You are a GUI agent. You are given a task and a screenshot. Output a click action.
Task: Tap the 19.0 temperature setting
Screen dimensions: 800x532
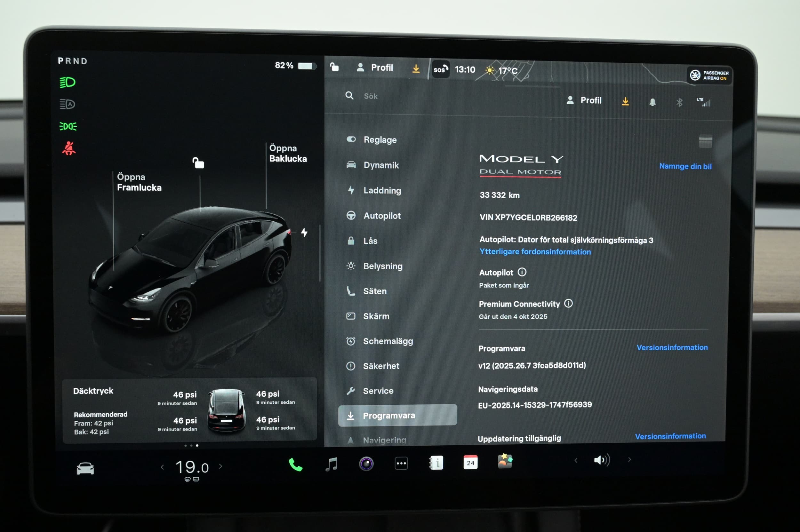coord(192,467)
